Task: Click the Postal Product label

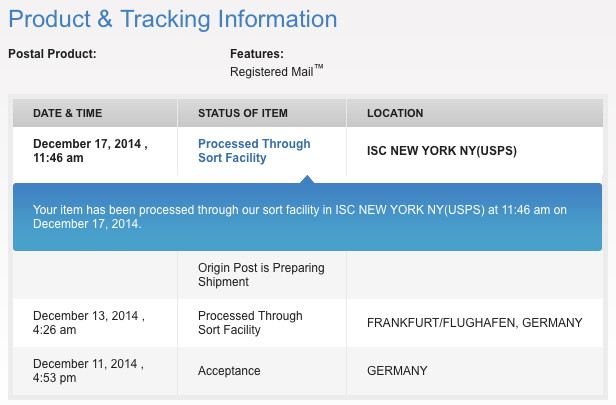Action: click(x=52, y=54)
